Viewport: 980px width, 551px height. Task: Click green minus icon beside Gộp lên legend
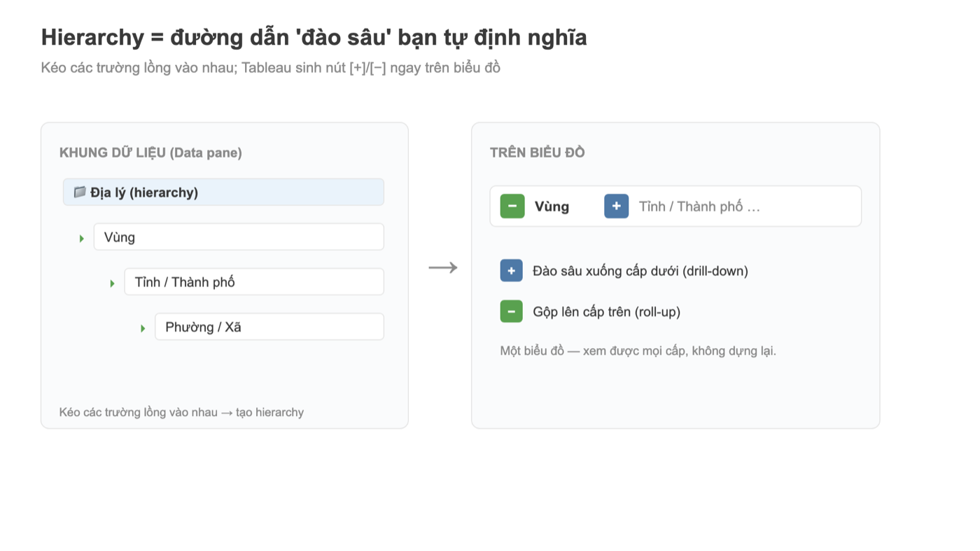click(x=512, y=312)
